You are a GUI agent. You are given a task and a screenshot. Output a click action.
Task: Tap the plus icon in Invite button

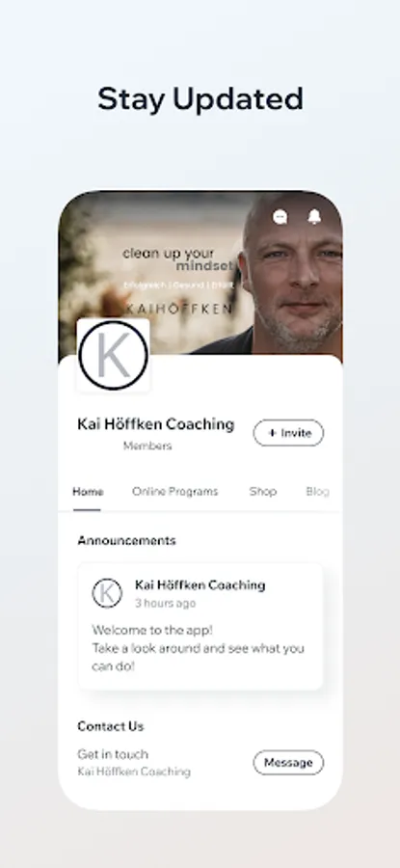coord(272,433)
